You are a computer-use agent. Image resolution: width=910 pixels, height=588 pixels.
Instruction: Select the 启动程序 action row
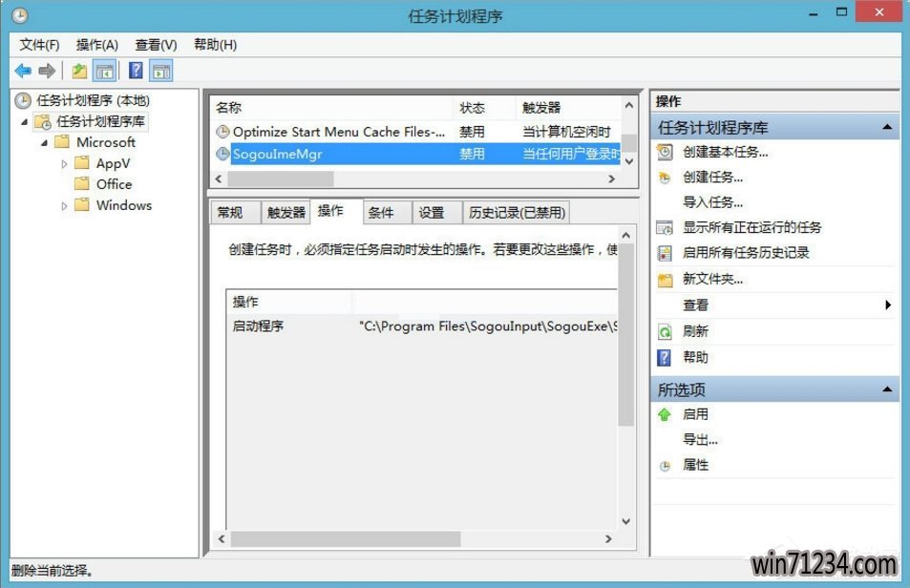coord(421,325)
